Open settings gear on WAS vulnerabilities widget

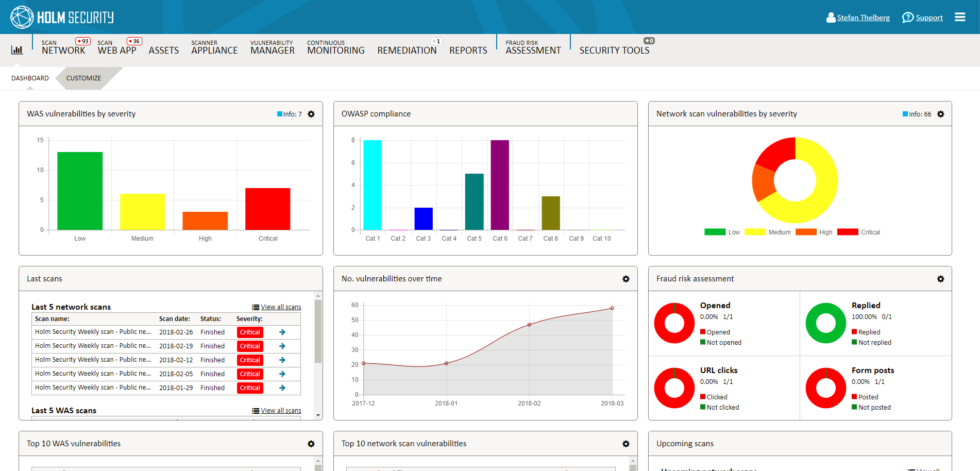click(311, 114)
